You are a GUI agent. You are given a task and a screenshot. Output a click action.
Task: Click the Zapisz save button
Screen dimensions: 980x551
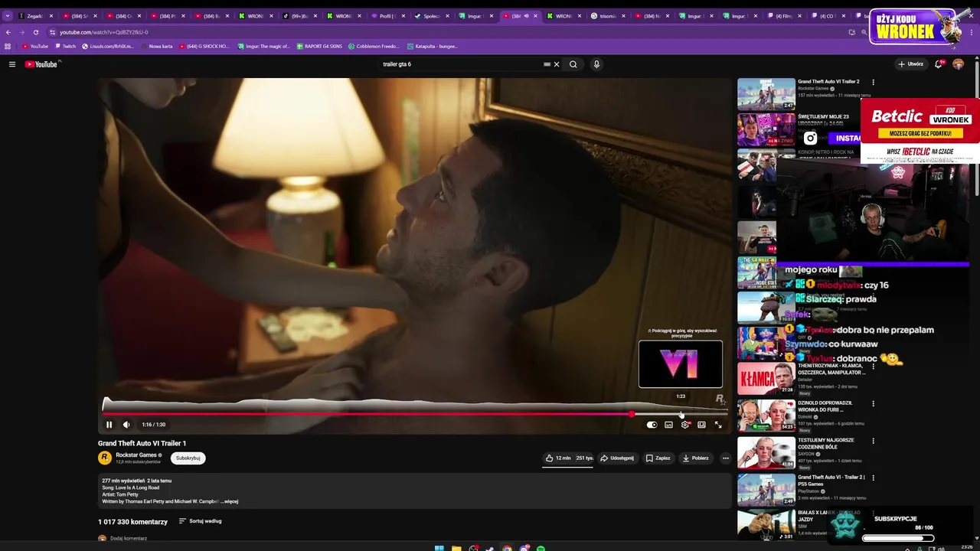[x=658, y=458]
